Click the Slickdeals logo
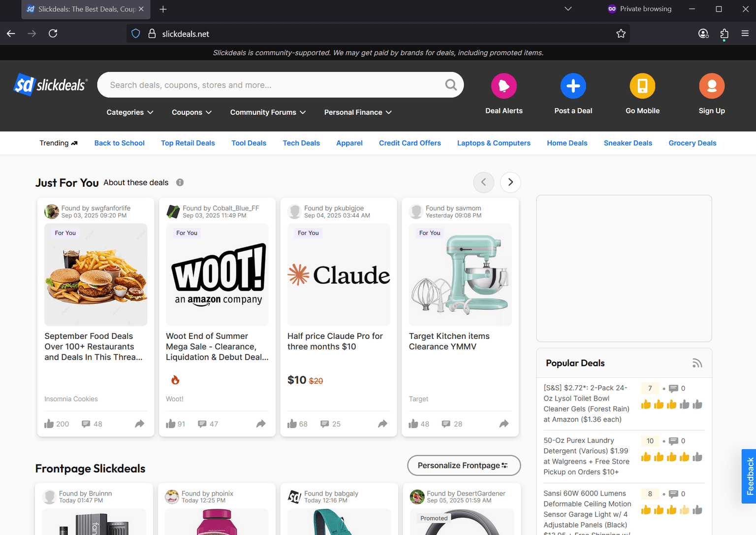Viewport: 756px width, 535px height. click(x=50, y=84)
